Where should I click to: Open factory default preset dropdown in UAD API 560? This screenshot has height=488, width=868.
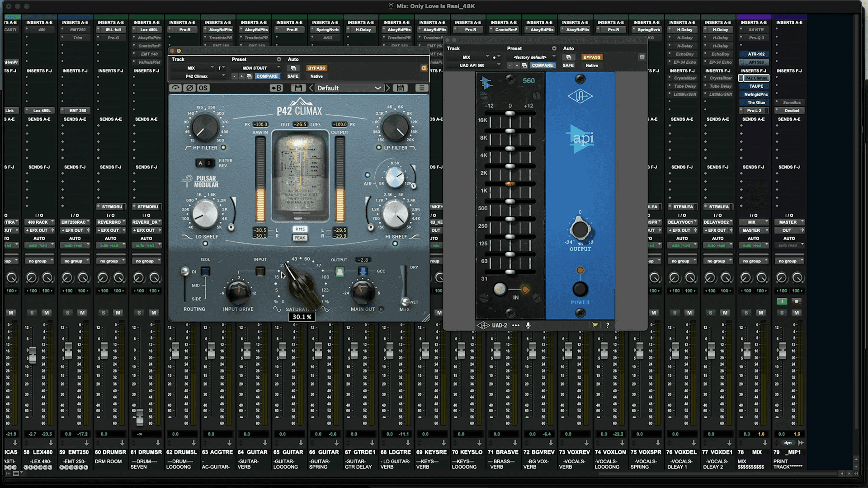tap(532, 57)
